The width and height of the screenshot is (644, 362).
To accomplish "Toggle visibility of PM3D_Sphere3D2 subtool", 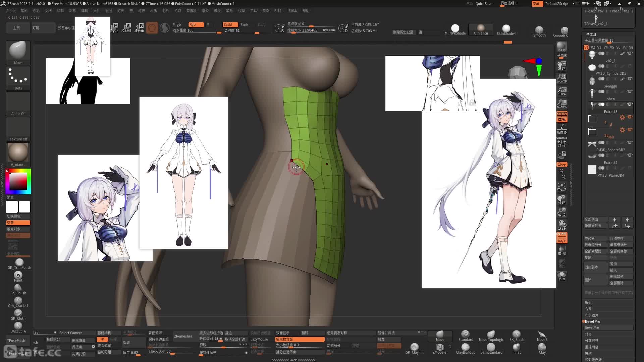I will [630, 142].
